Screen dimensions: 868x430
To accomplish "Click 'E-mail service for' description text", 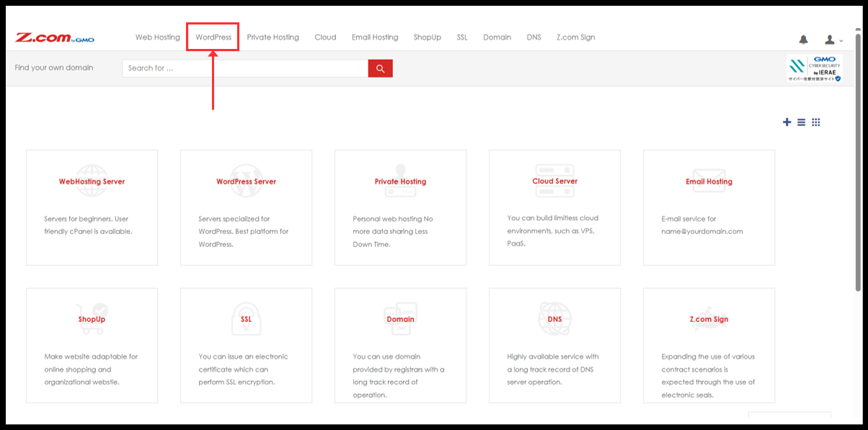I will (x=701, y=225).
